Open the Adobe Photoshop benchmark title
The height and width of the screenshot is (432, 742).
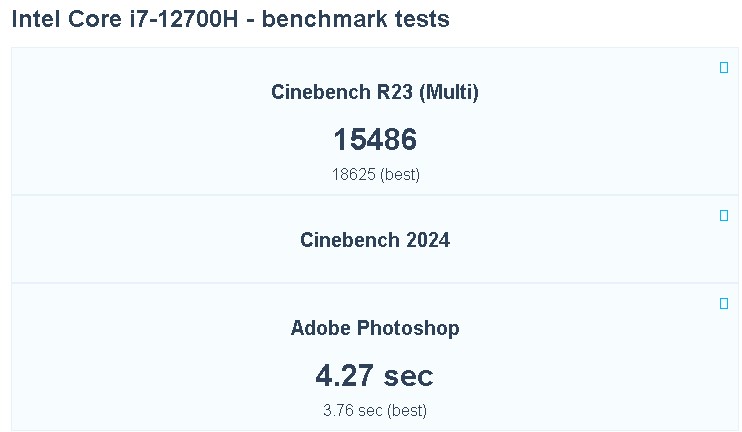pyautogui.click(x=375, y=328)
